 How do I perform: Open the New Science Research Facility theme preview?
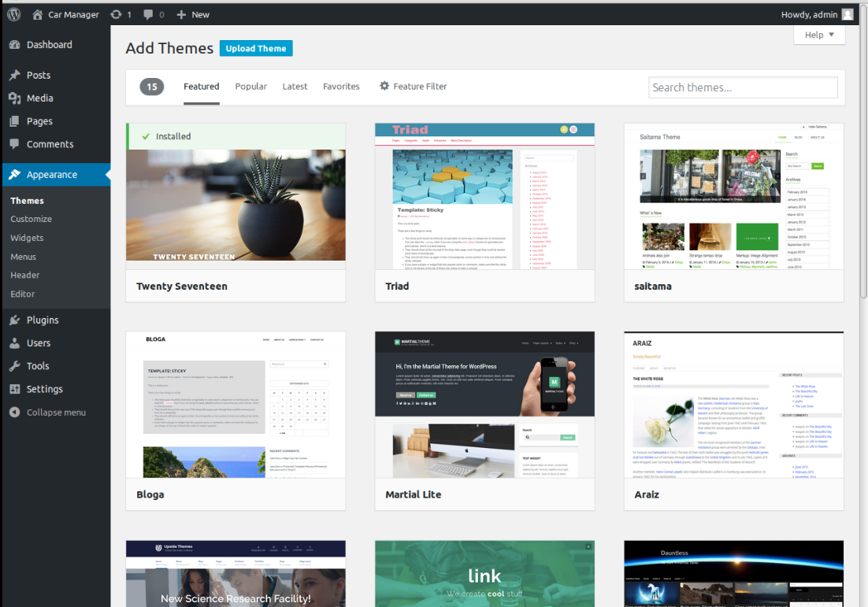tap(236, 574)
